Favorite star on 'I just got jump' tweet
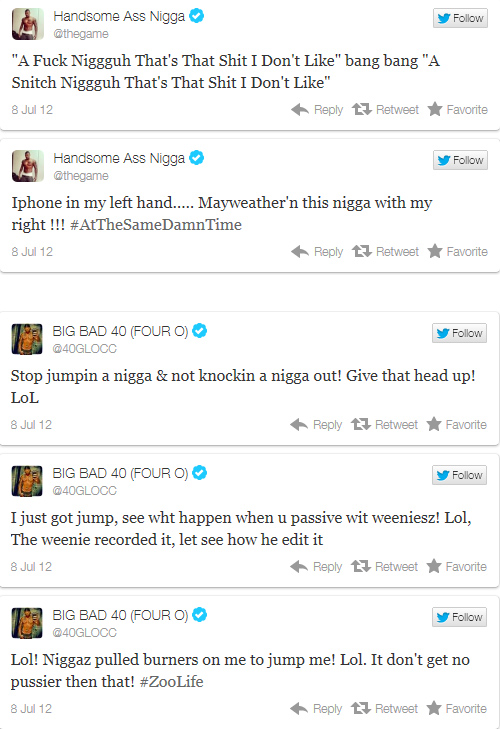The height and width of the screenshot is (729, 500). (434, 566)
